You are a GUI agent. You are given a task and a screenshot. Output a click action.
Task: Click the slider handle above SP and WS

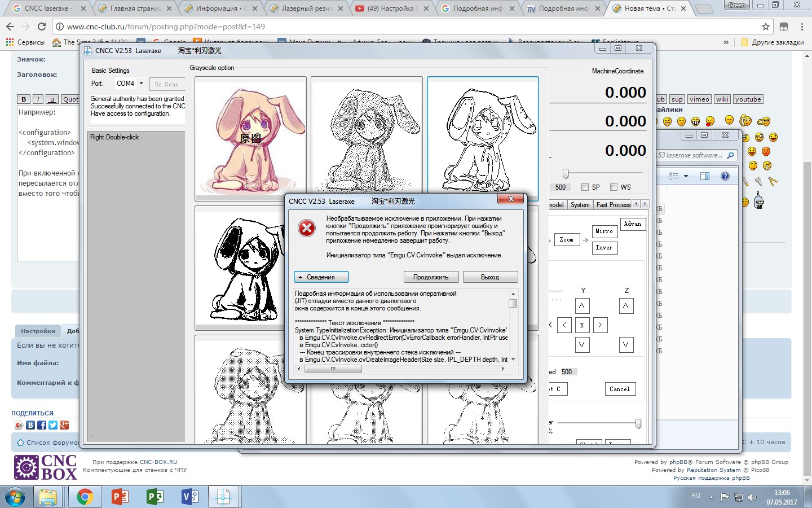click(x=566, y=174)
